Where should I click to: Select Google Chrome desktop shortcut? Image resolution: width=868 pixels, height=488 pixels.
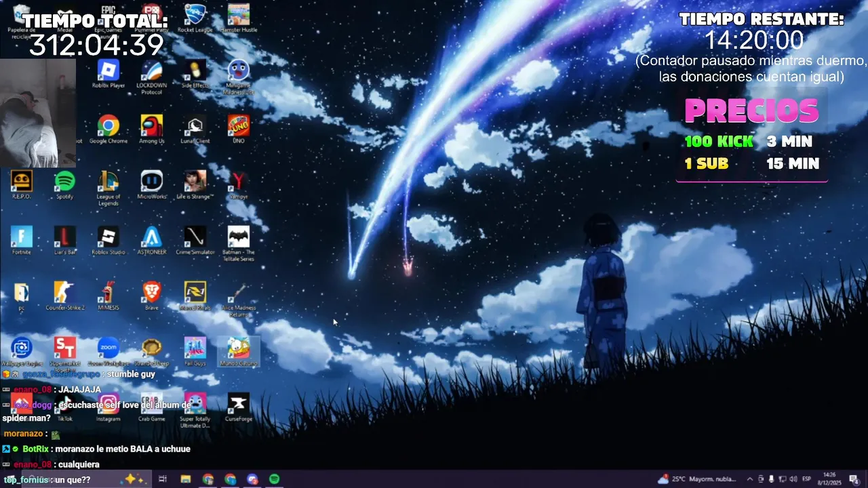(x=108, y=129)
